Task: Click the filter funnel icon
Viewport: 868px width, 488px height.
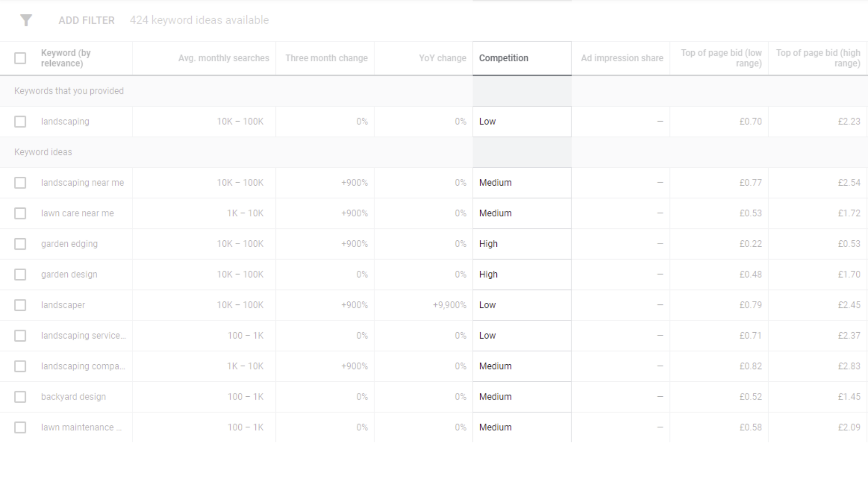Action: pyautogui.click(x=26, y=20)
